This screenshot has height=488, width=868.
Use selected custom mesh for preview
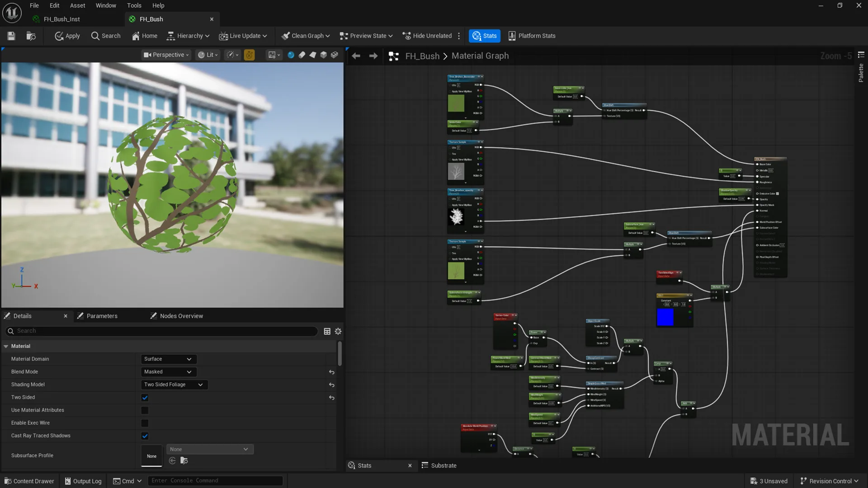point(335,55)
